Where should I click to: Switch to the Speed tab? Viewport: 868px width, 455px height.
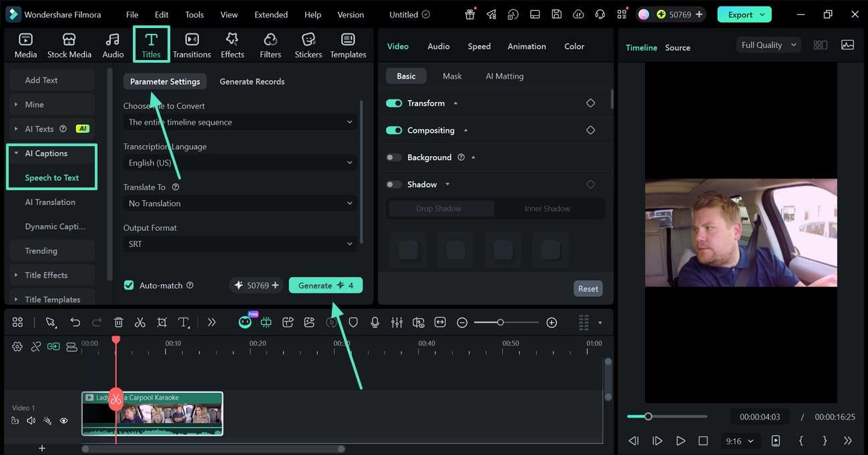[x=479, y=46]
